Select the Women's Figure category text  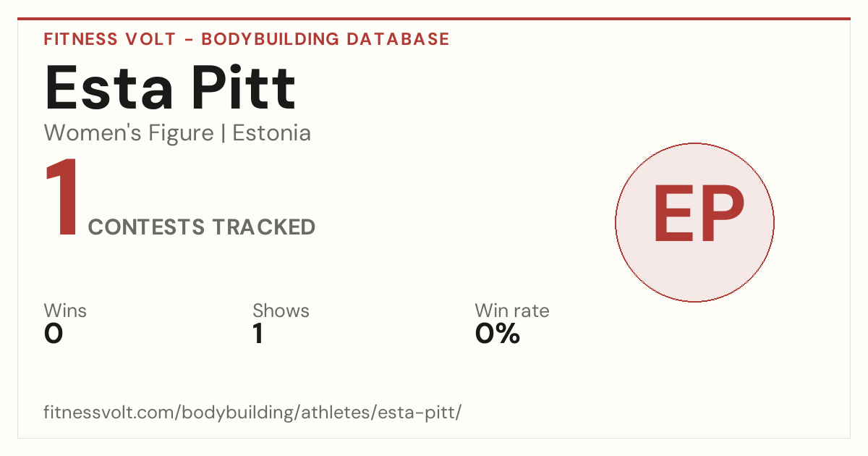[129, 133]
